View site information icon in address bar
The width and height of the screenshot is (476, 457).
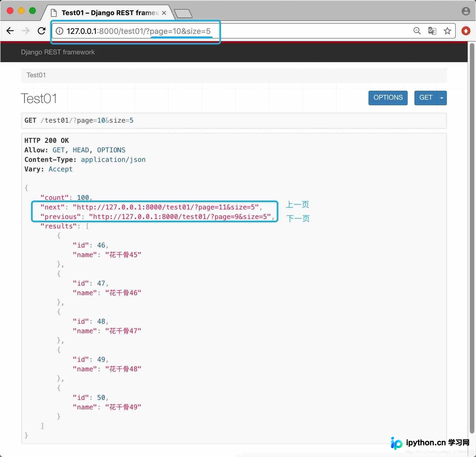click(59, 31)
